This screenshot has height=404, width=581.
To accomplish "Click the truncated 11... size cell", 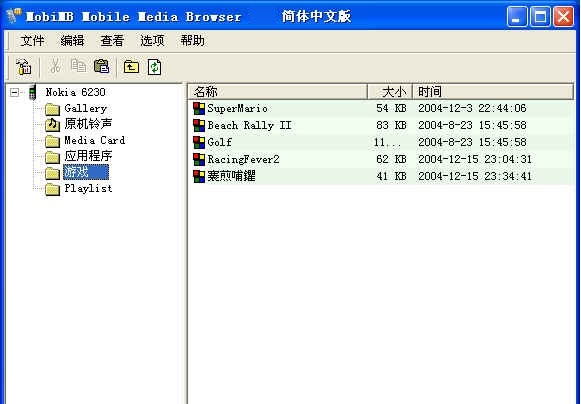I will tap(388, 142).
